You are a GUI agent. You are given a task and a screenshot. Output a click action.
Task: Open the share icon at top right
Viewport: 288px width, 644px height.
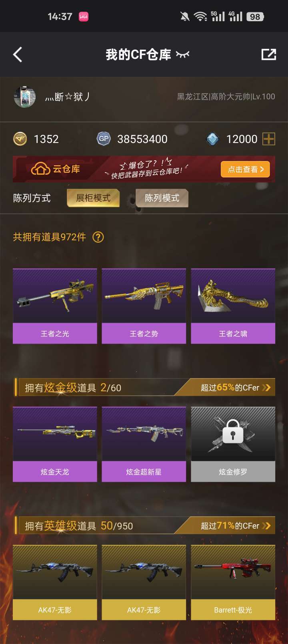click(x=269, y=54)
